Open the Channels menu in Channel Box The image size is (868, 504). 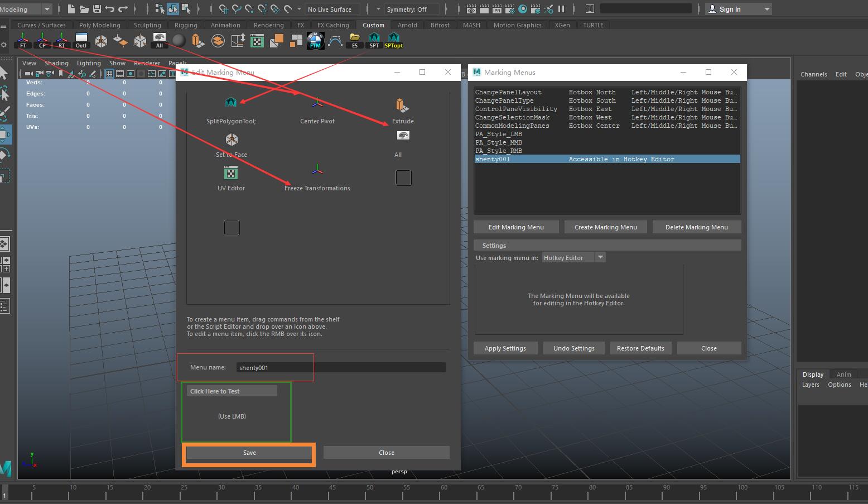click(x=814, y=74)
